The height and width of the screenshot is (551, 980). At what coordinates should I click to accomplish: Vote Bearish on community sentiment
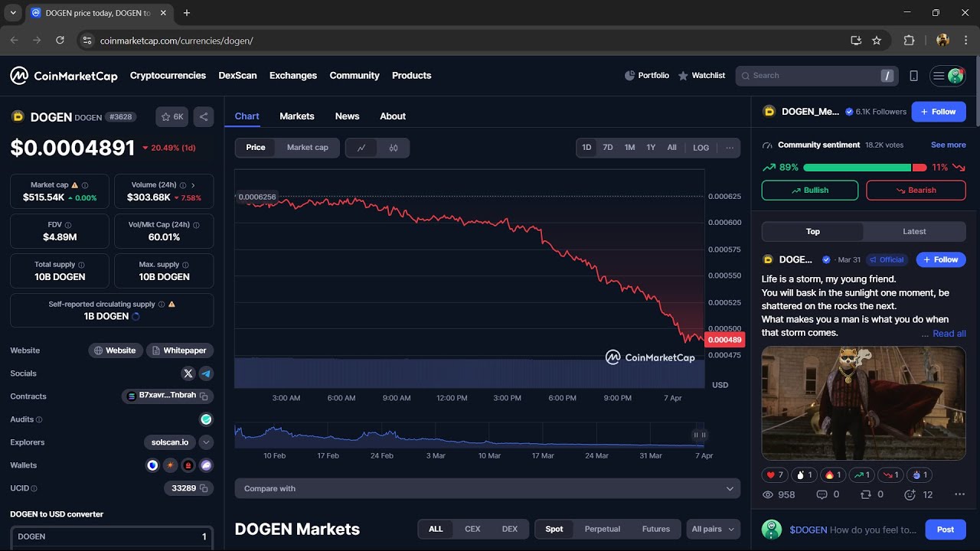(x=916, y=191)
